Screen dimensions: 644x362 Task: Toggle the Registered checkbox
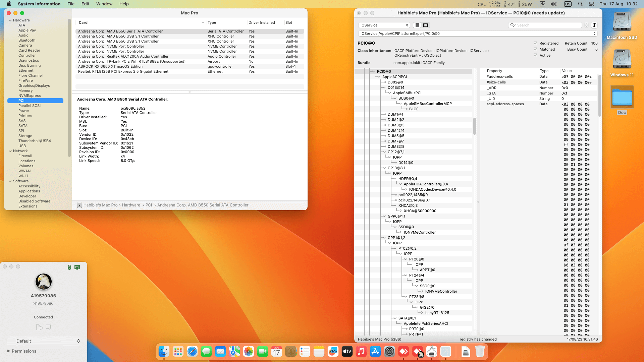535,43
